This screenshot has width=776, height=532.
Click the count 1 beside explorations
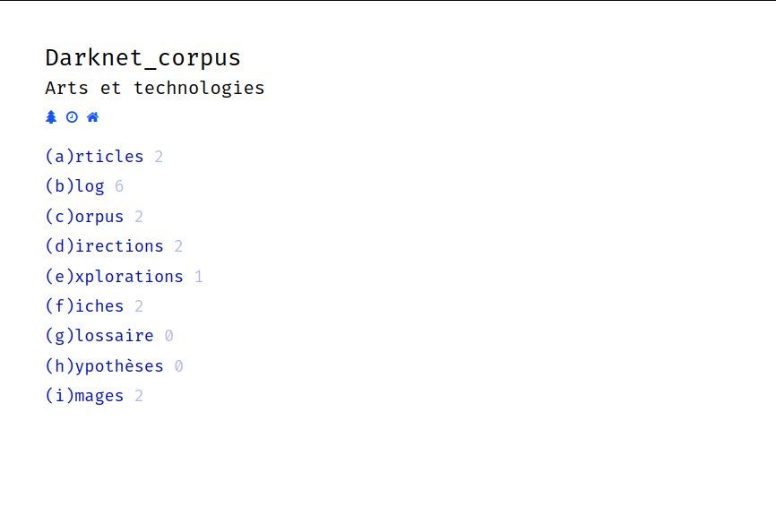[x=198, y=277]
